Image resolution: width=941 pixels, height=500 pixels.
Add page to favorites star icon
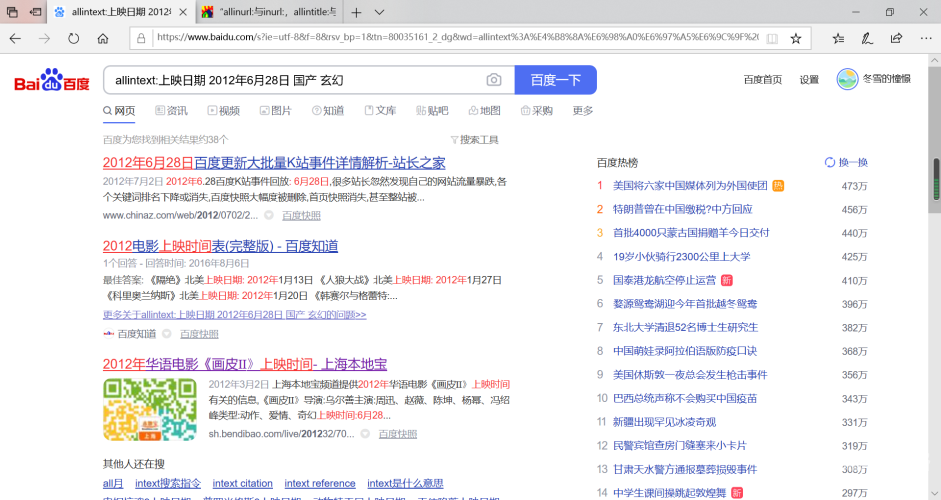[796, 38]
